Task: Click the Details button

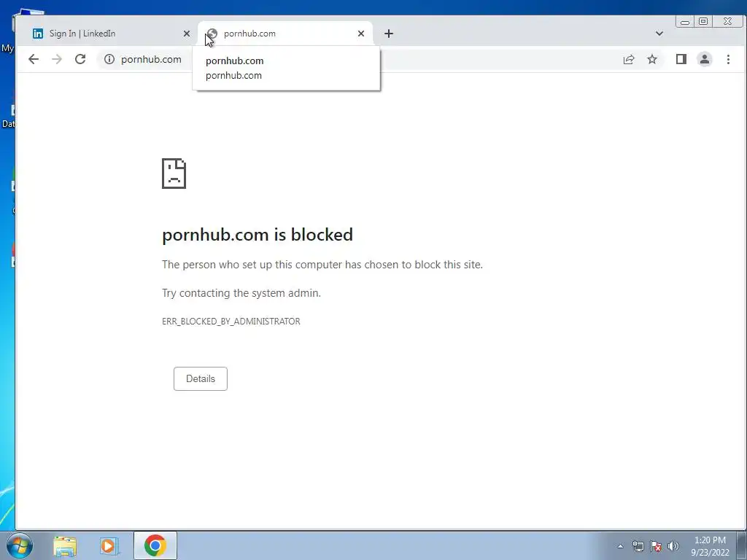Action: click(x=201, y=378)
